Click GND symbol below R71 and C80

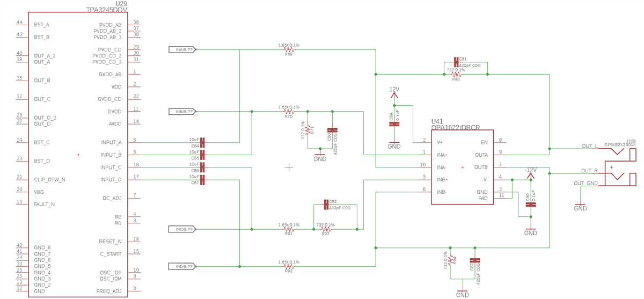320,157
